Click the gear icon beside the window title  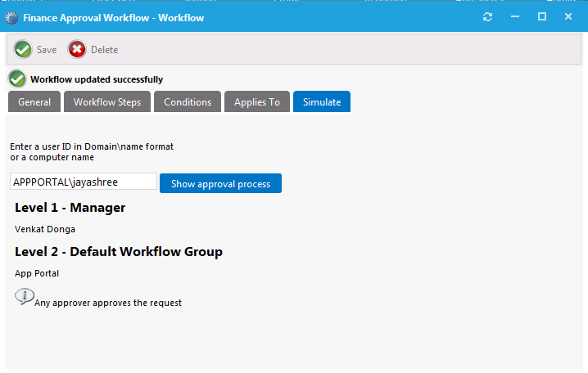coord(11,17)
